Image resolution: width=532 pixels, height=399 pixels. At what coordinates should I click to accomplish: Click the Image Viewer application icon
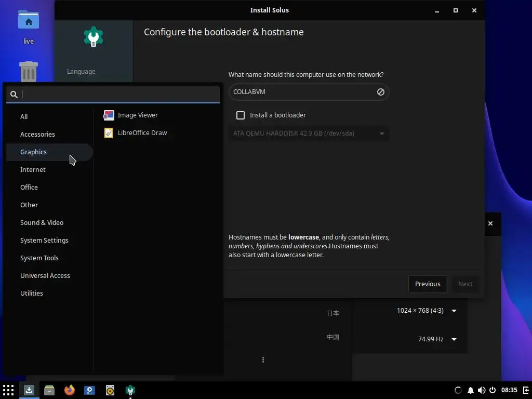[x=109, y=115]
